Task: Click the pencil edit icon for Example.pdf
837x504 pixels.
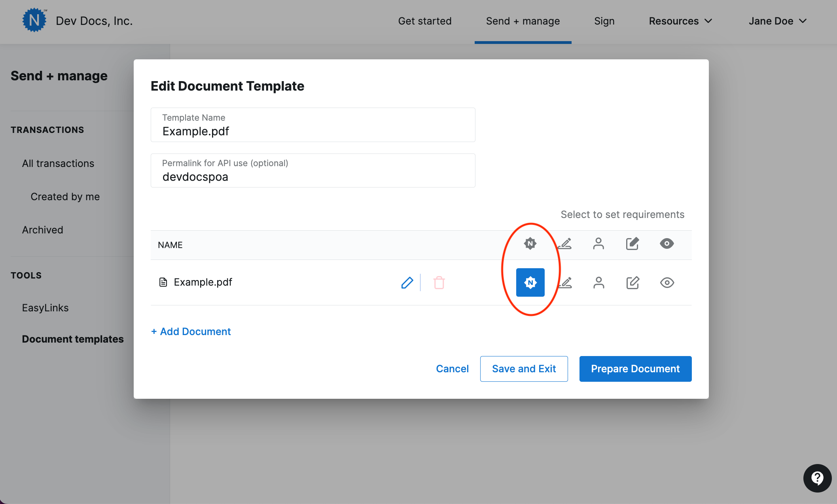Action: (x=407, y=282)
